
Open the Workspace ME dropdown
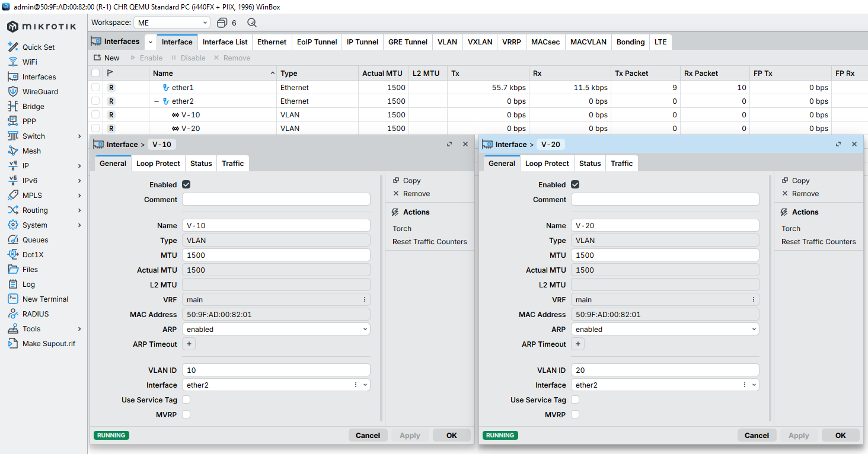(172, 23)
